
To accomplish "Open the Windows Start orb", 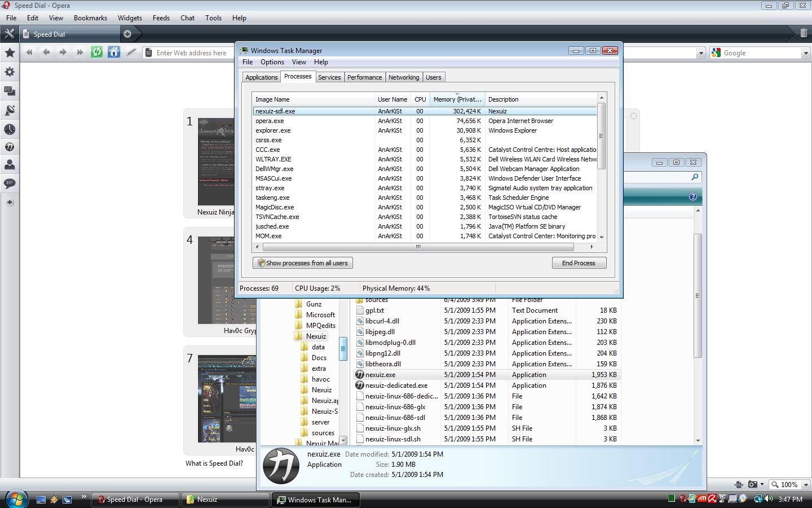I will pyautogui.click(x=16, y=499).
